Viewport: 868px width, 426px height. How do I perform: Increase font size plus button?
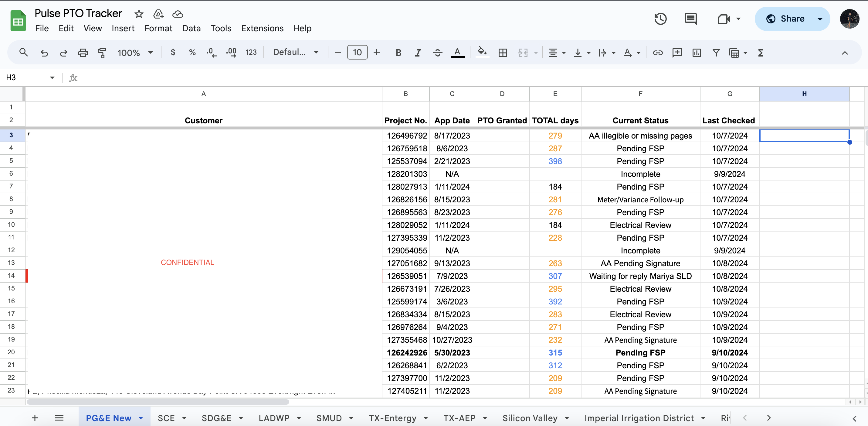(377, 52)
